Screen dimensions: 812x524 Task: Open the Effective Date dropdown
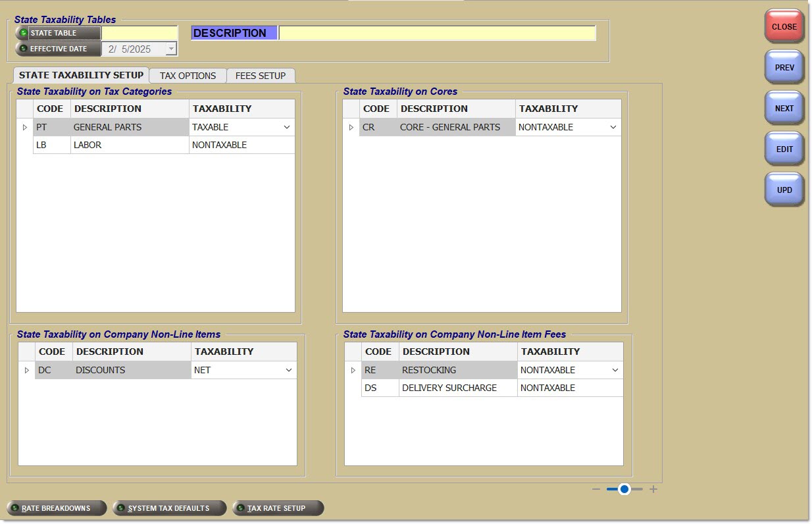pyautogui.click(x=171, y=49)
